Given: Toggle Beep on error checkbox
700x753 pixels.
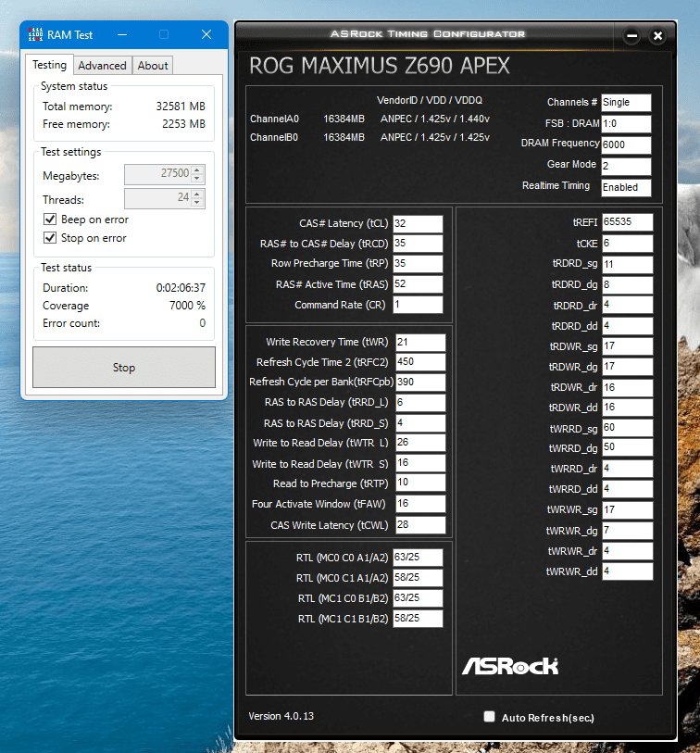Looking at the screenshot, I should click(50, 220).
